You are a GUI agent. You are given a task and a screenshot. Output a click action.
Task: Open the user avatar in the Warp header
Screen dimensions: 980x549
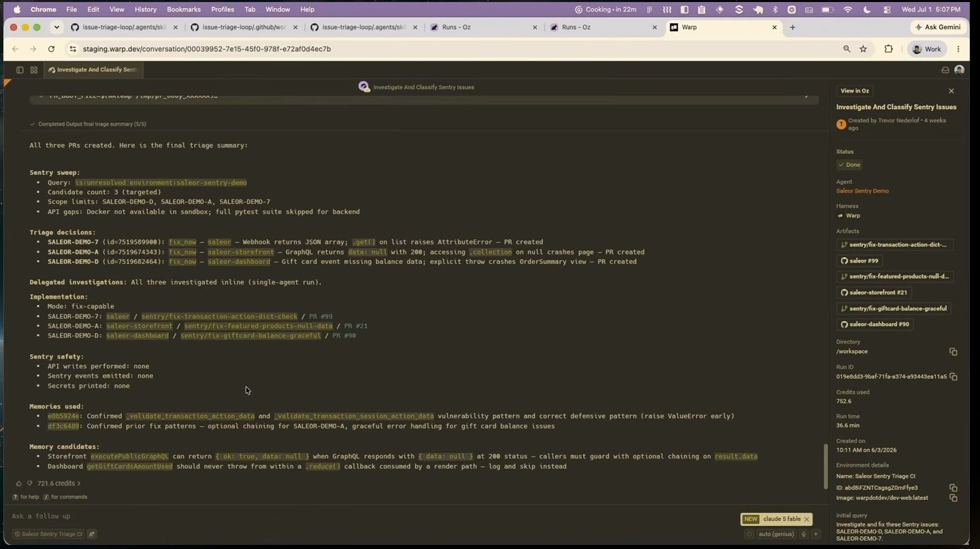(x=960, y=70)
